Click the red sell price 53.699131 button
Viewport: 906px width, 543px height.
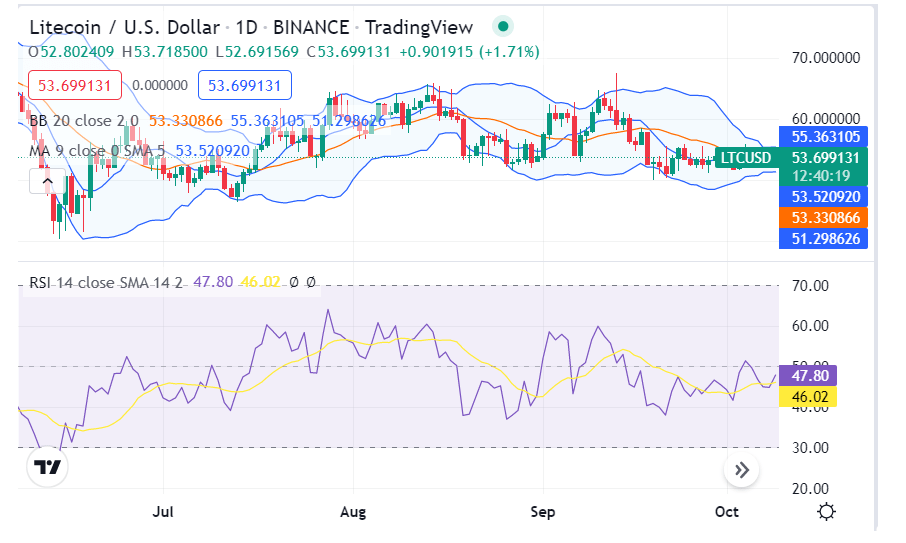coord(74,86)
